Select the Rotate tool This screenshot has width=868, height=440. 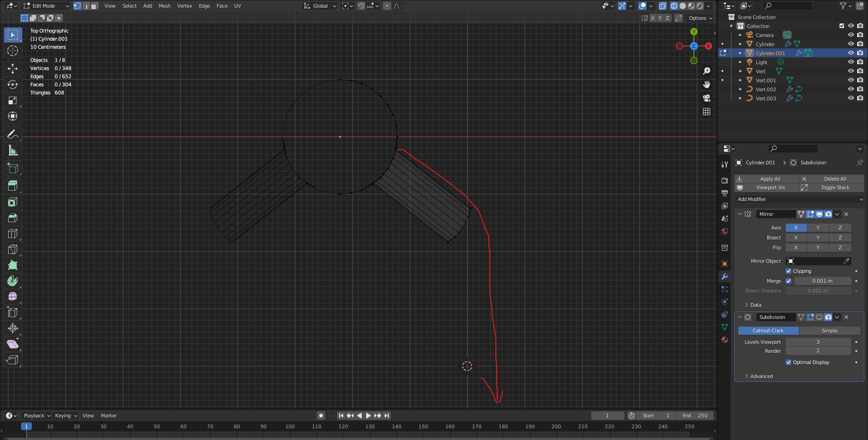(13, 84)
